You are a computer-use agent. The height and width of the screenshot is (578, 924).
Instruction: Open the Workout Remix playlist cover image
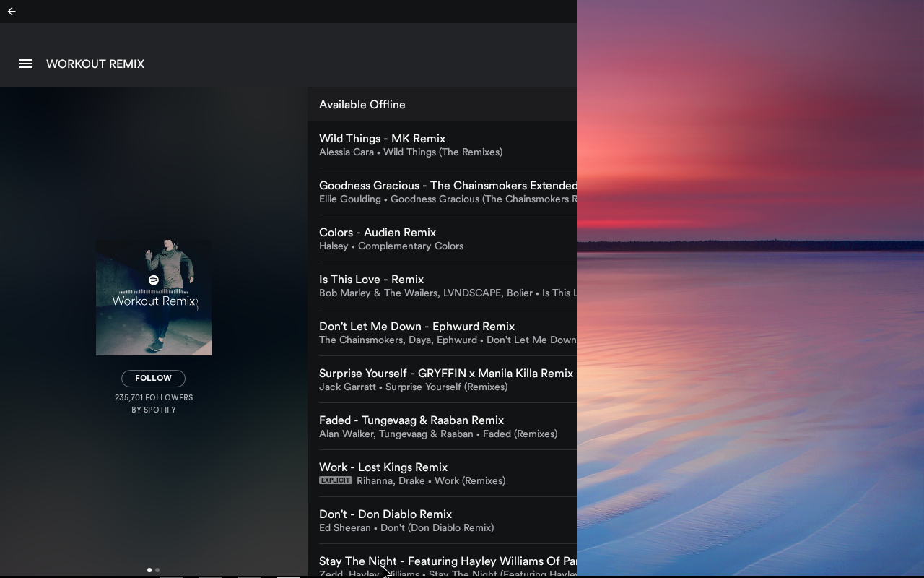pos(154,298)
